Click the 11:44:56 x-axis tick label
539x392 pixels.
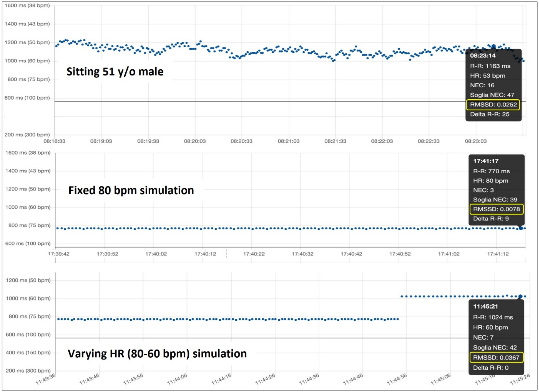click(397, 379)
